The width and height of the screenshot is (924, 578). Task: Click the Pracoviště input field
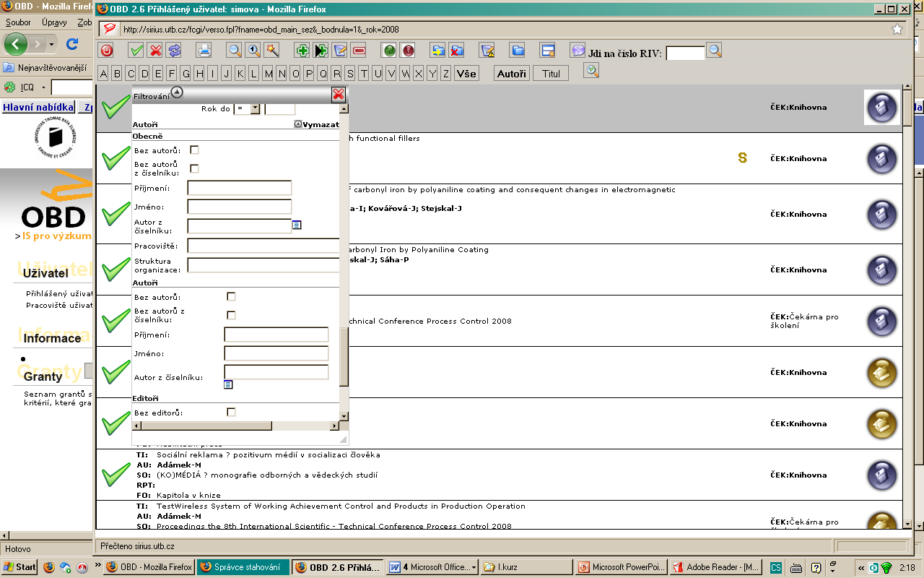pos(263,246)
